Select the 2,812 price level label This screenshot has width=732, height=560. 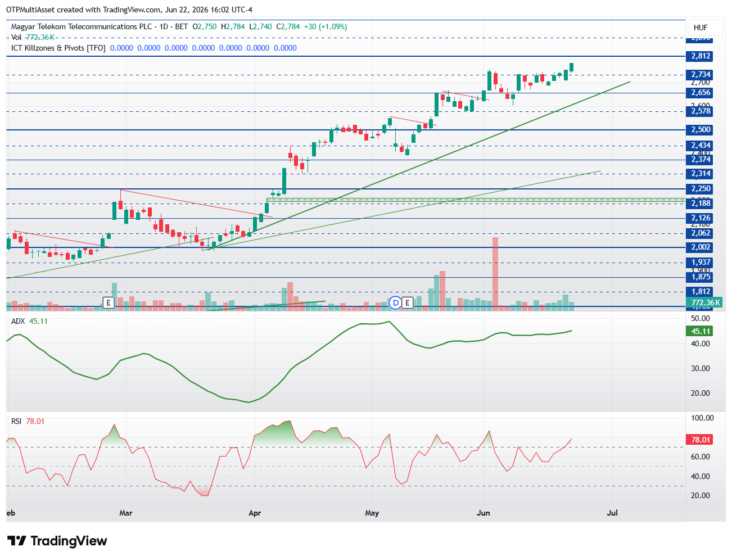click(701, 56)
